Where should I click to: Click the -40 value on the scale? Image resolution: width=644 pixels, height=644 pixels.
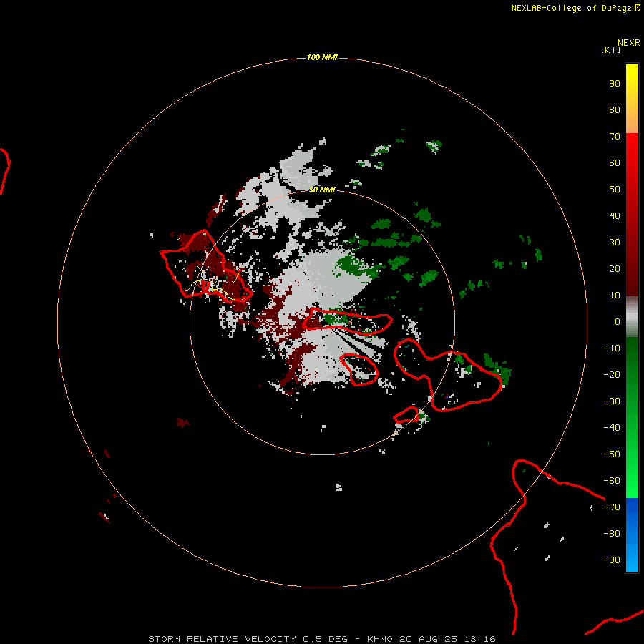[612, 428]
